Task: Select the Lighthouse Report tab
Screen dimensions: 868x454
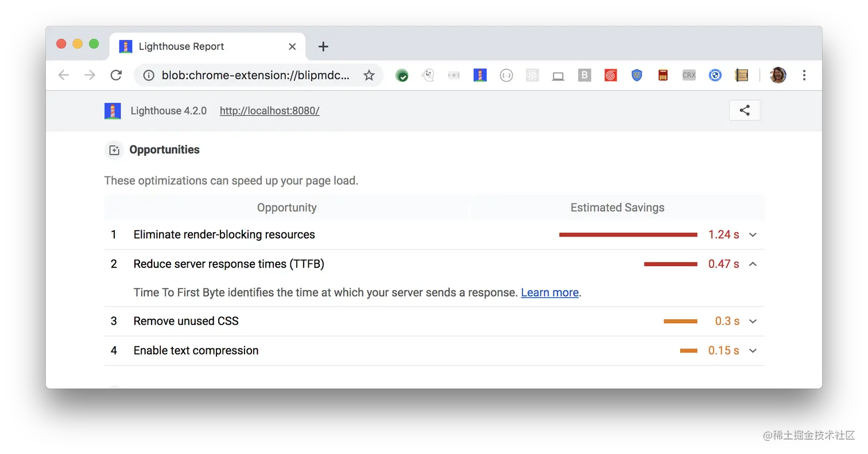Action: [207, 46]
